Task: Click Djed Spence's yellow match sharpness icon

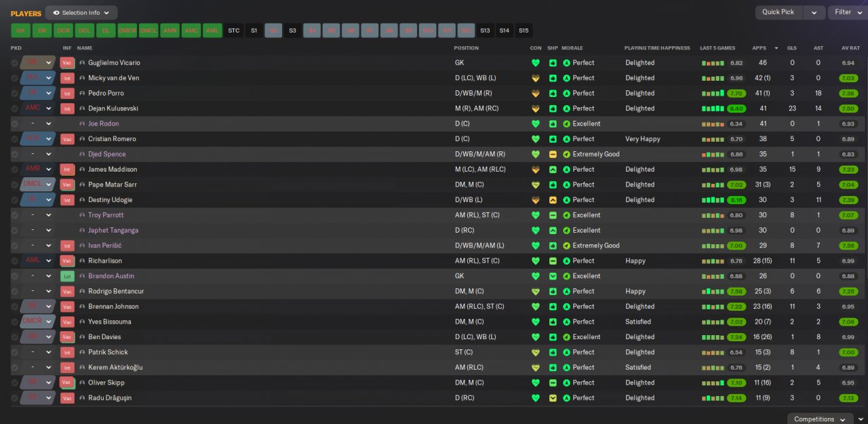Action: click(x=553, y=154)
